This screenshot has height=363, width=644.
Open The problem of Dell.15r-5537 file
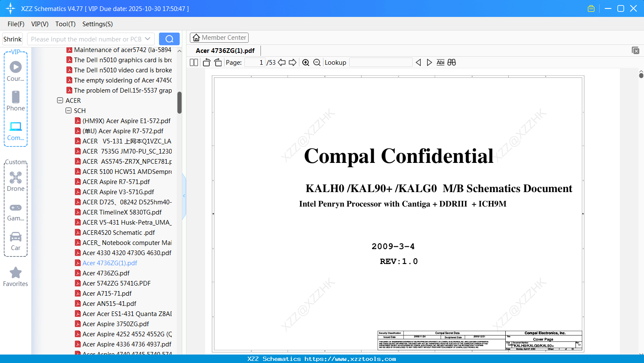tap(119, 91)
